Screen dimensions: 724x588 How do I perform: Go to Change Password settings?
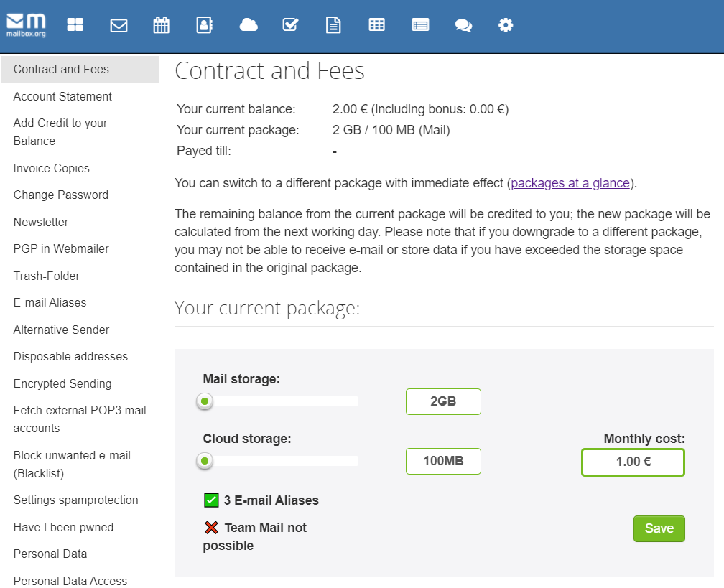[x=61, y=195]
